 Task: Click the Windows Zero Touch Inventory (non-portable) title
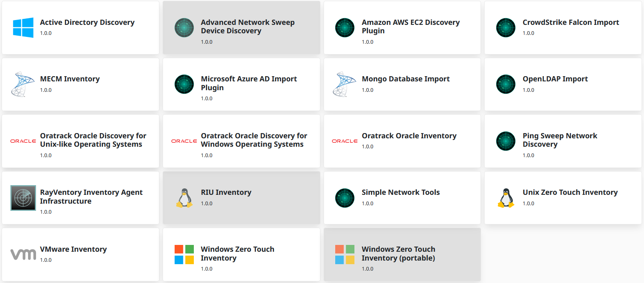[237, 253]
